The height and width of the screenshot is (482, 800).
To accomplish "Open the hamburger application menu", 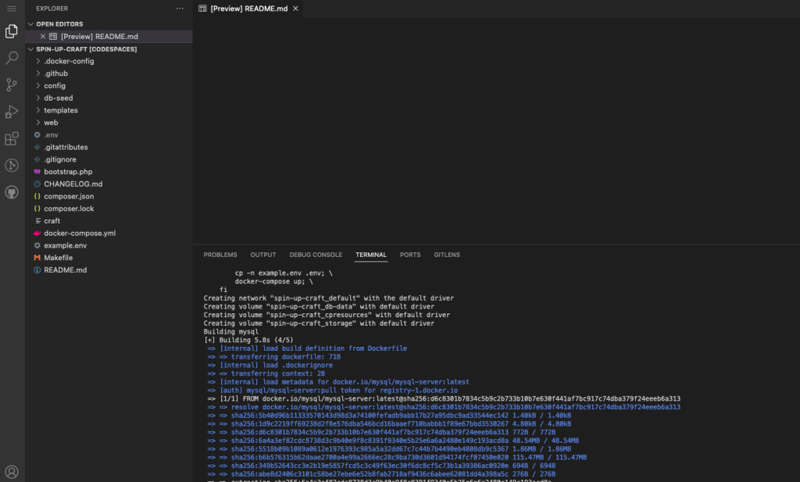I will [x=12, y=8].
